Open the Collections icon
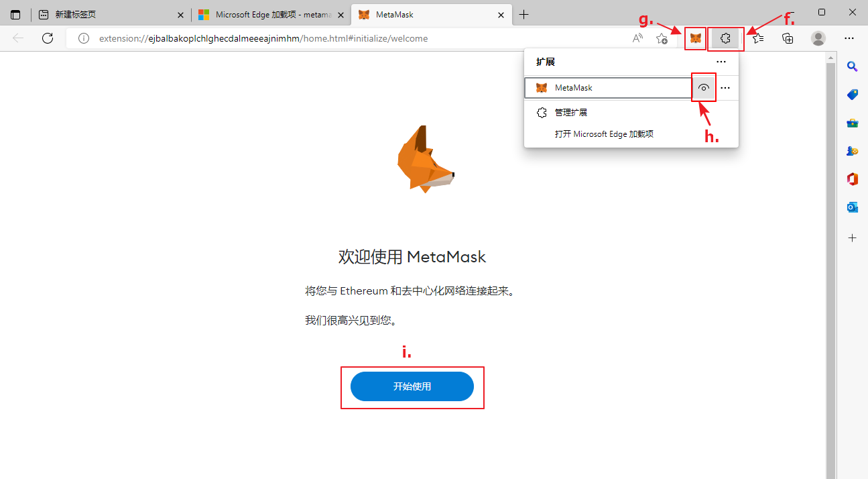 tap(788, 38)
